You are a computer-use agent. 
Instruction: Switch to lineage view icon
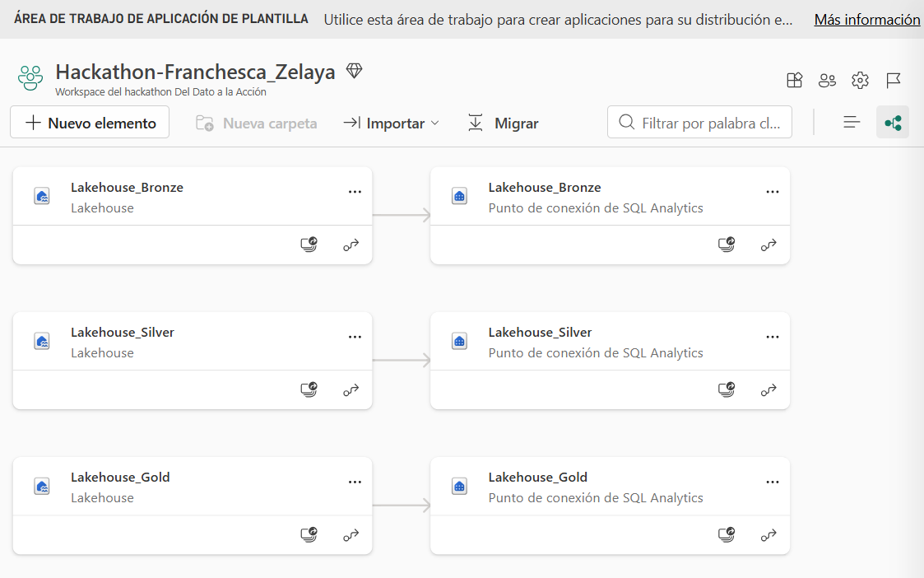(x=893, y=122)
